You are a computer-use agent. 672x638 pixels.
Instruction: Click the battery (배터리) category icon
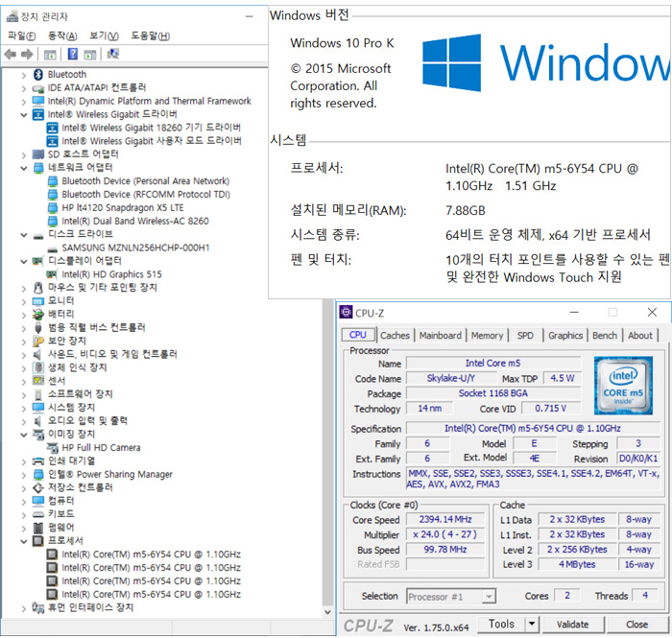(x=38, y=315)
